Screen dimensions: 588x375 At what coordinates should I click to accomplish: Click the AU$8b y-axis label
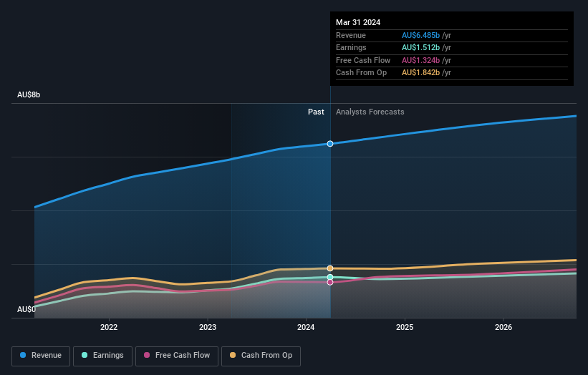pyautogui.click(x=29, y=94)
